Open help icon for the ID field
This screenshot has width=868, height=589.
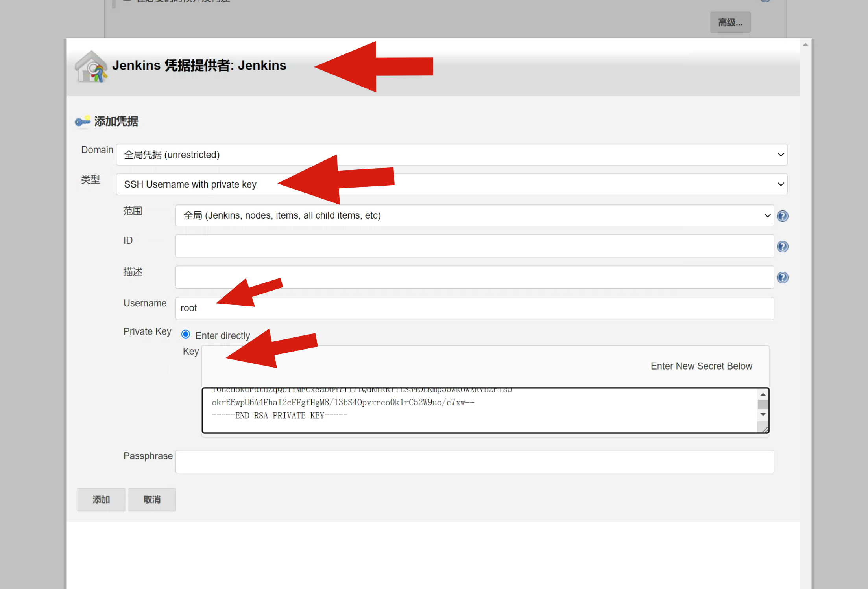782,247
